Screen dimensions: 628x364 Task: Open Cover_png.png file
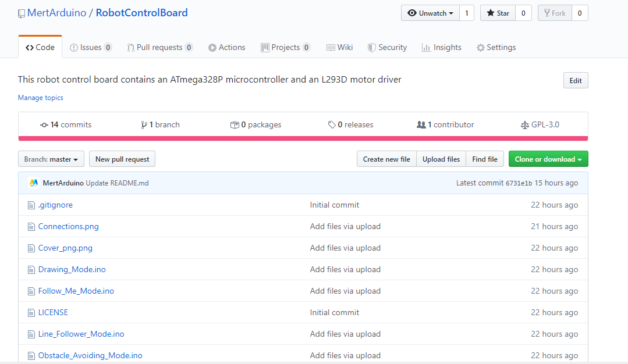coord(65,248)
